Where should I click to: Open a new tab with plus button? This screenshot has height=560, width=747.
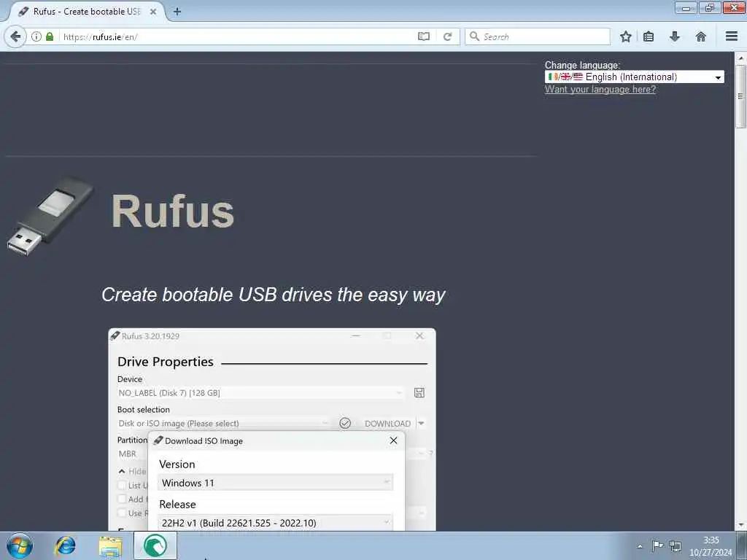[x=177, y=12]
